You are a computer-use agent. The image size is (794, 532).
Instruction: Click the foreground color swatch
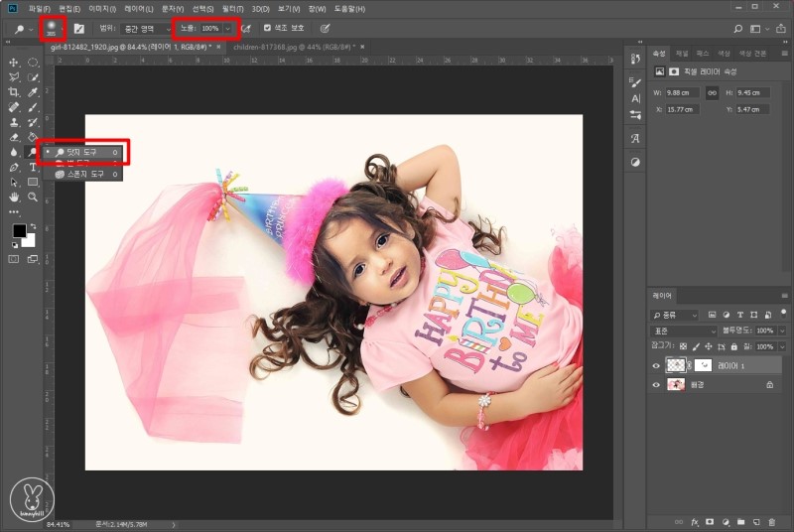[19, 231]
